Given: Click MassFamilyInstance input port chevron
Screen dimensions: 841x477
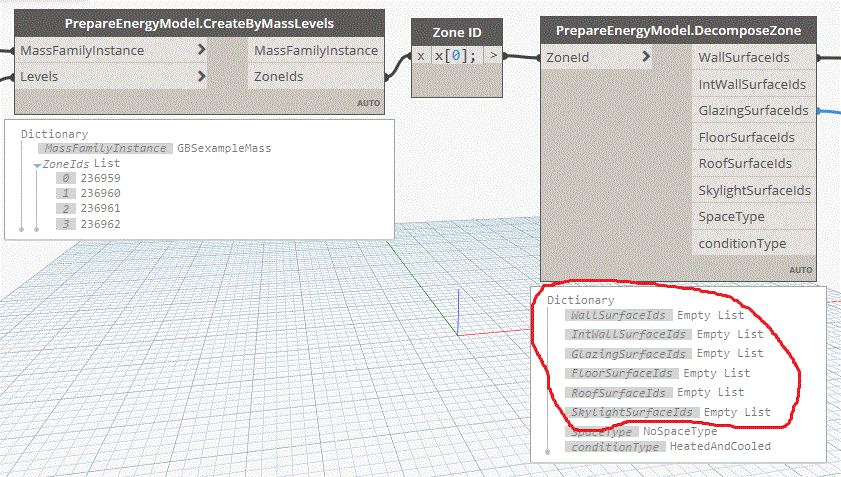Looking at the screenshot, I should tap(202, 49).
